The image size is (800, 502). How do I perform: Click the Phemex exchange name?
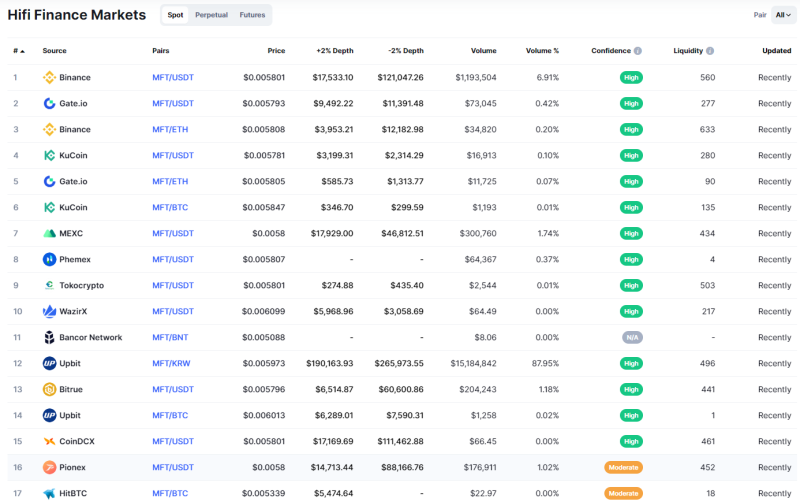click(x=75, y=260)
